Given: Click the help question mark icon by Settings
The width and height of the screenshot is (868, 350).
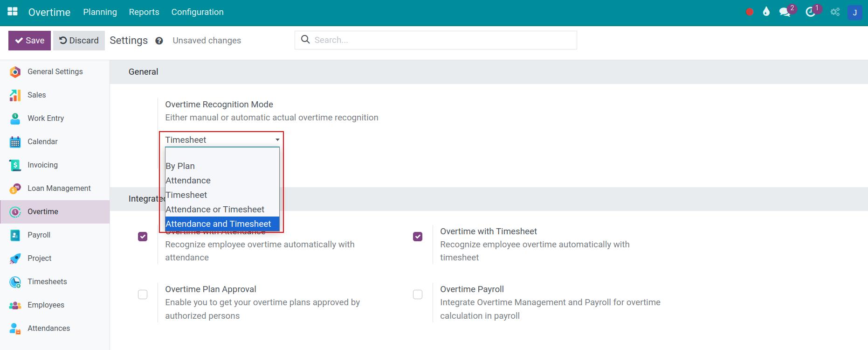Looking at the screenshot, I should [x=159, y=41].
